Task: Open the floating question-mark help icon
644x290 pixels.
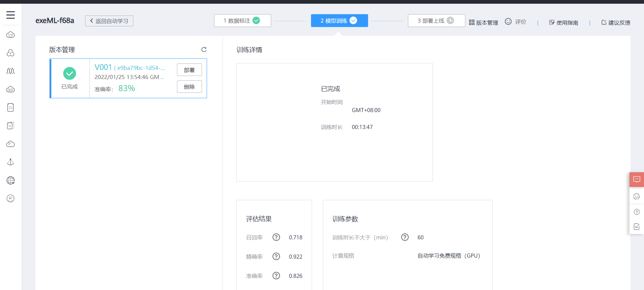Action: click(x=637, y=212)
